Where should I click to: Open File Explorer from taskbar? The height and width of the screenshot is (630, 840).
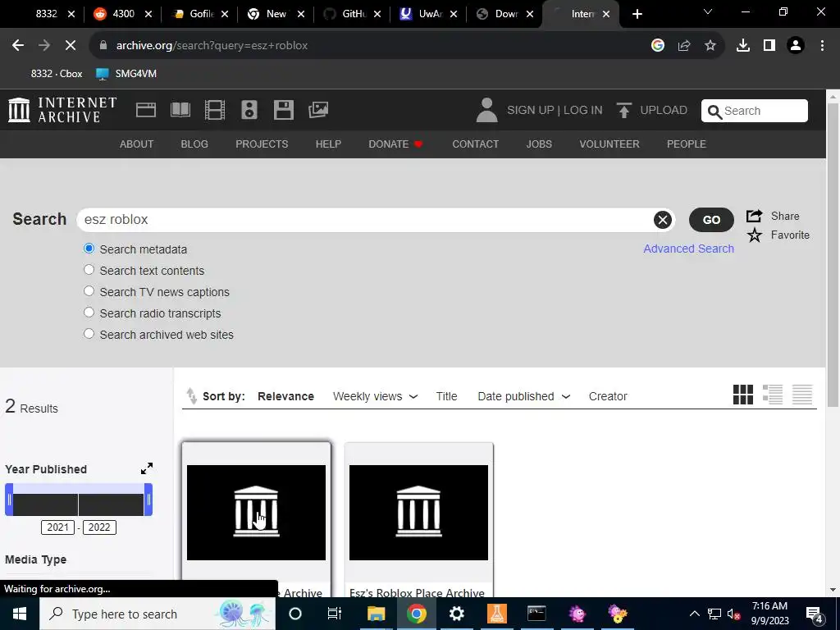(x=376, y=614)
